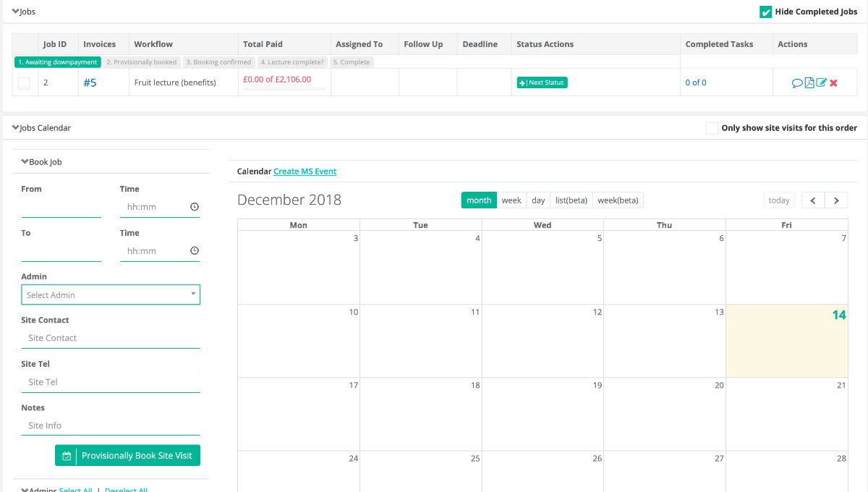
Task: Click the PDF document icon in Actions
Action: coord(809,83)
